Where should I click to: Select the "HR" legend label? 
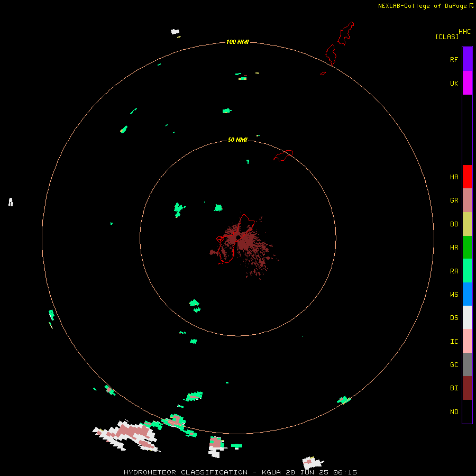(x=454, y=248)
